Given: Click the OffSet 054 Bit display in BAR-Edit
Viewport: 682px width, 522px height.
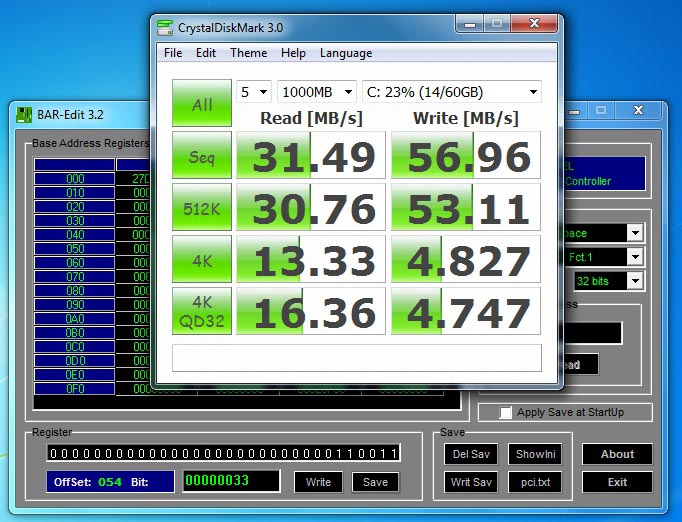Looking at the screenshot, I should point(110,482).
